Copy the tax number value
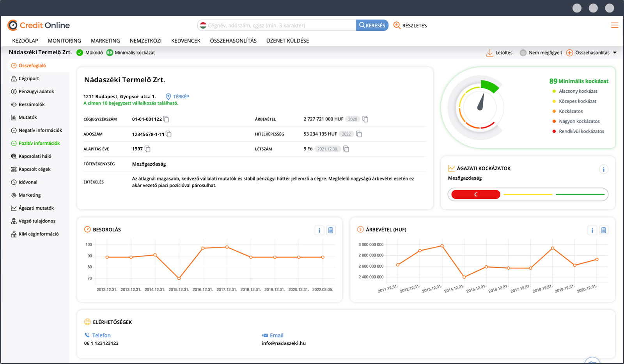The height and width of the screenshot is (364, 624). click(169, 134)
